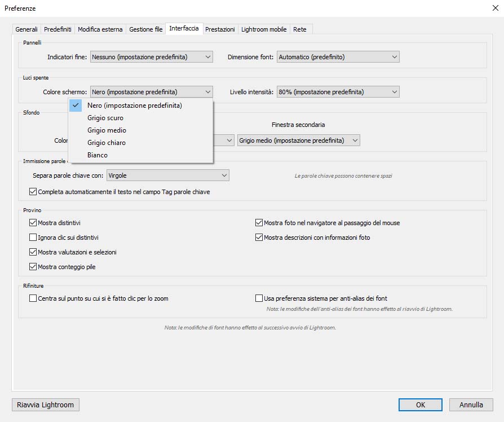Uncheck Mostra distintivi checkbox
Image resolution: width=504 pixels, height=422 pixels.
pos(33,223)
